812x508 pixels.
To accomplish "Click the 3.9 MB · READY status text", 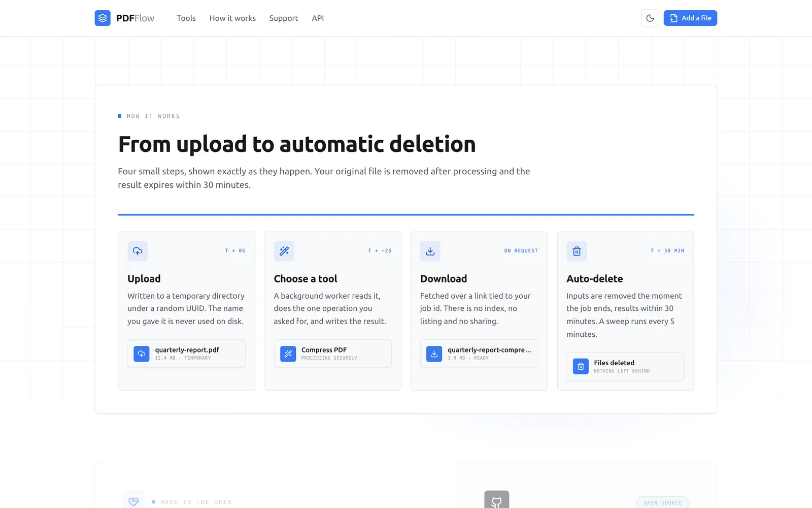I will [468, 358].
